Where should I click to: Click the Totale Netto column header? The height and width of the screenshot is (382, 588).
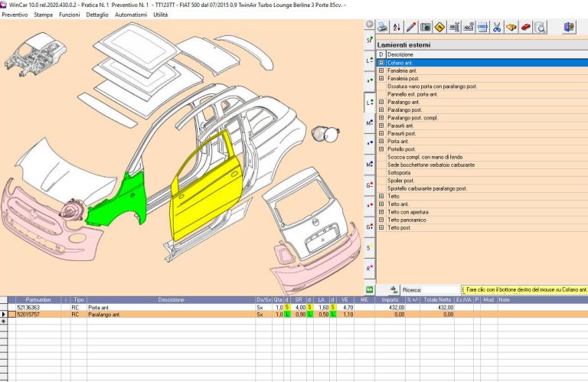click(437, 300)
